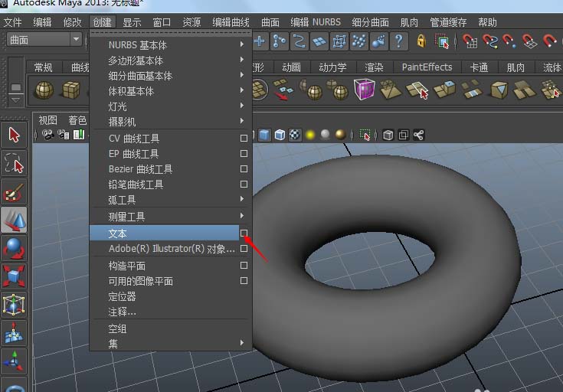The image size is (563, 392).
Task: Click the Show Manipulator tool
Action: (14, 361)
